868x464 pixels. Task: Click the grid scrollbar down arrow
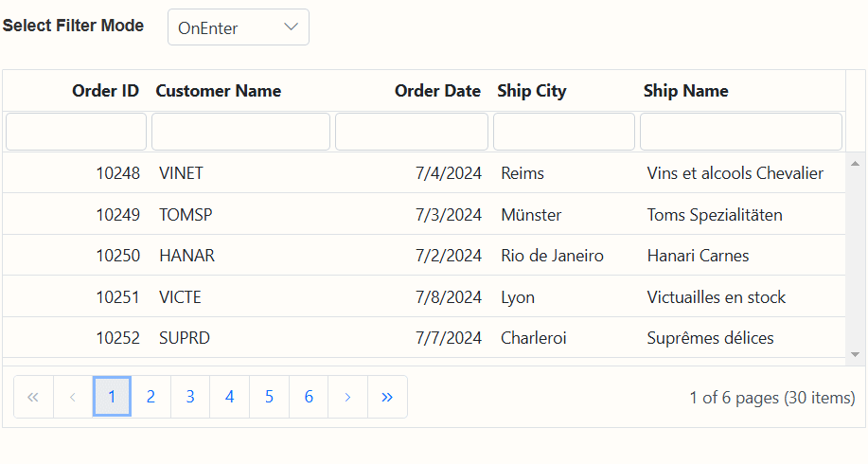[x=856, y=354]
